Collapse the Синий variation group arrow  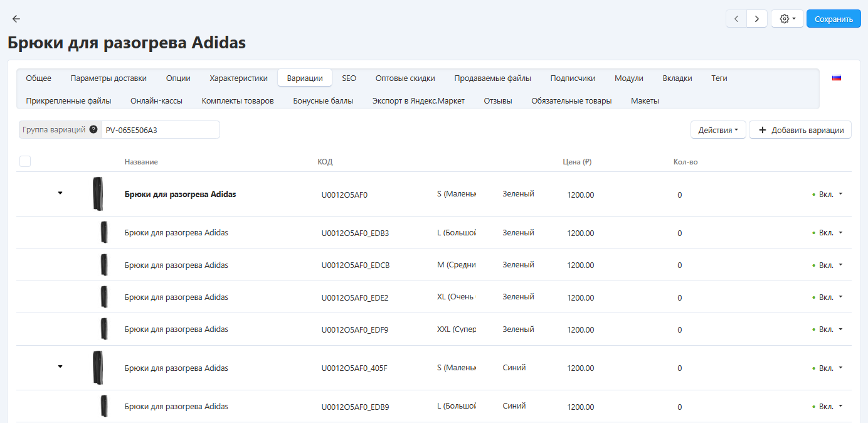coord(60,367)
